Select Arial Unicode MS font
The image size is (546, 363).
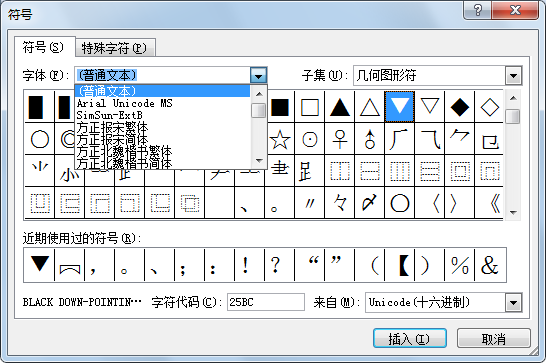pyautogui.click(x=162, y=103)
